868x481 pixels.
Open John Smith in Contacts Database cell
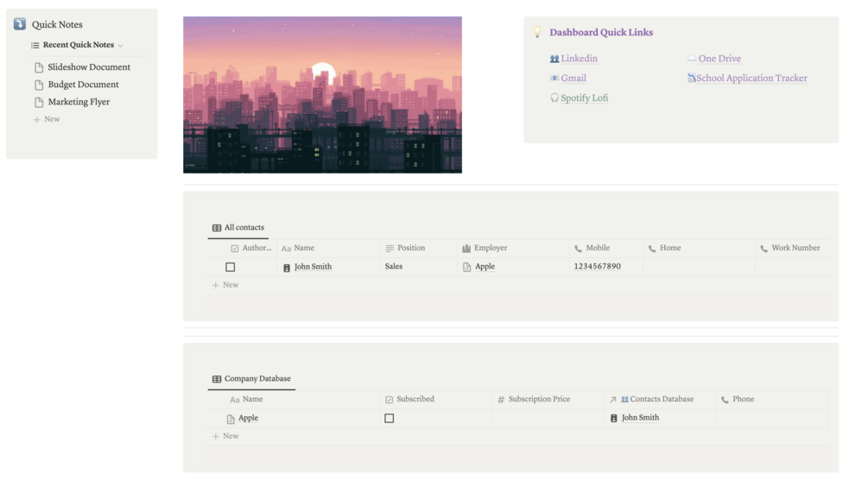(641, 418)
